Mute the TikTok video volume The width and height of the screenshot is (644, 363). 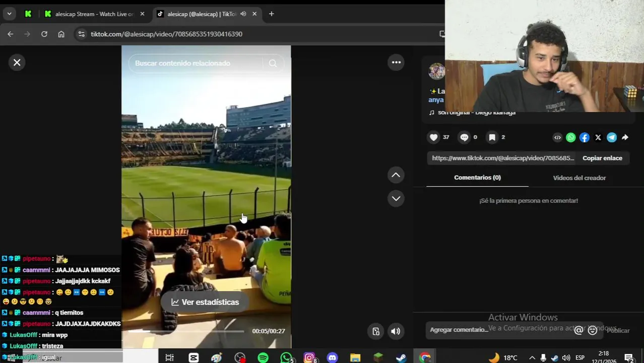396,331
